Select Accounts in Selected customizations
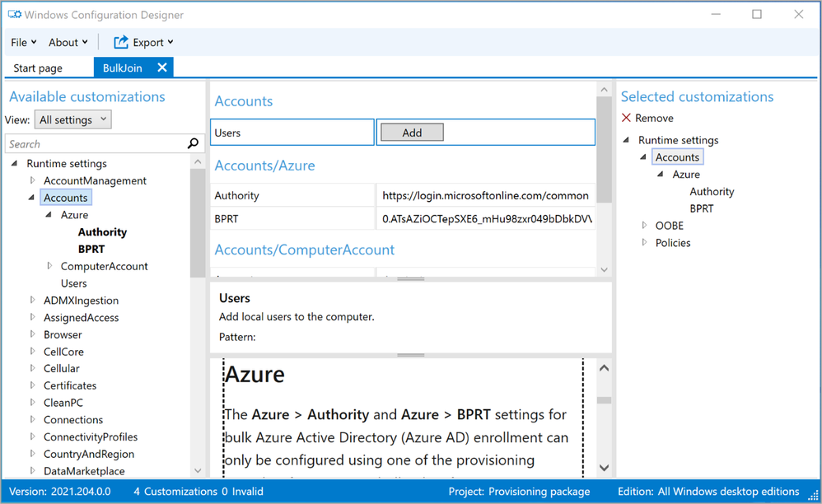The height and width of the screenshot is (504, 822). click(x=677, y=157)
